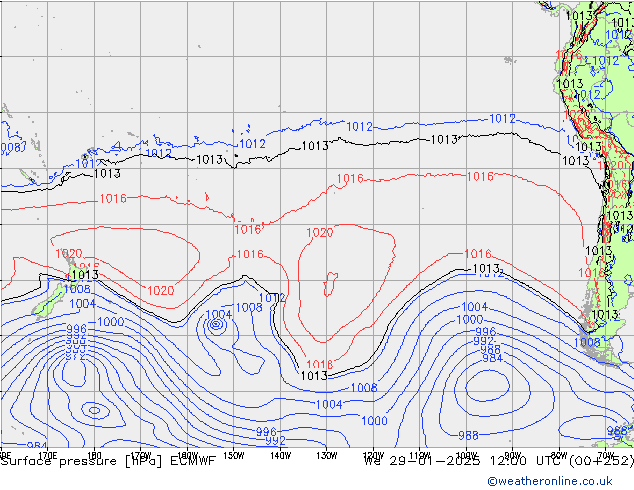Click the 1020 label in the map center
The image size is (634, 490).
(319, 233)
